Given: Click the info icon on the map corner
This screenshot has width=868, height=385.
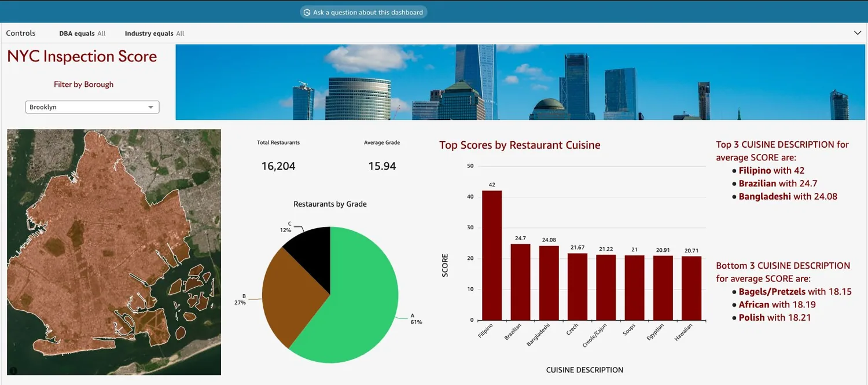Looking at the screenshot, I should 13,371.
